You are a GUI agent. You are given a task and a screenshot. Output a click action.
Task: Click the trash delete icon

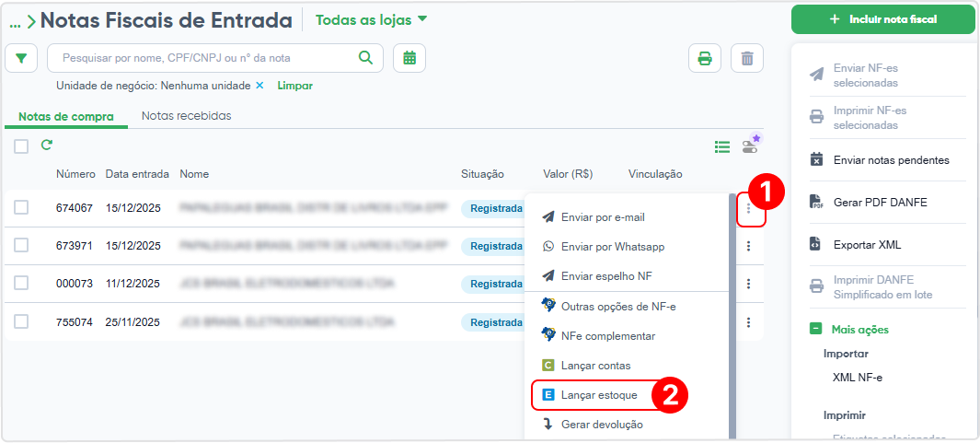(747, 59)
